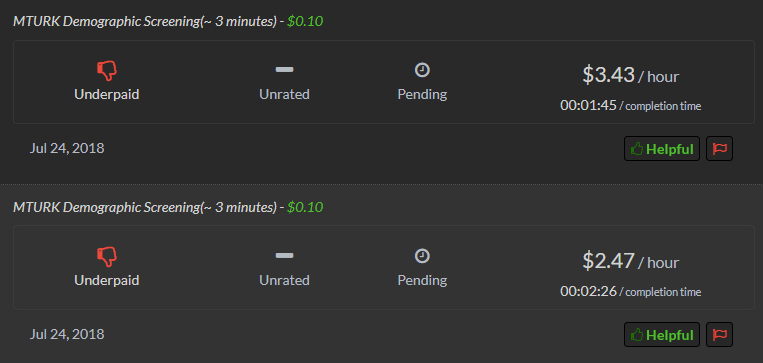
Task: Open the first MTURK Demographic Screening title
Action: [x=145, y=21]
